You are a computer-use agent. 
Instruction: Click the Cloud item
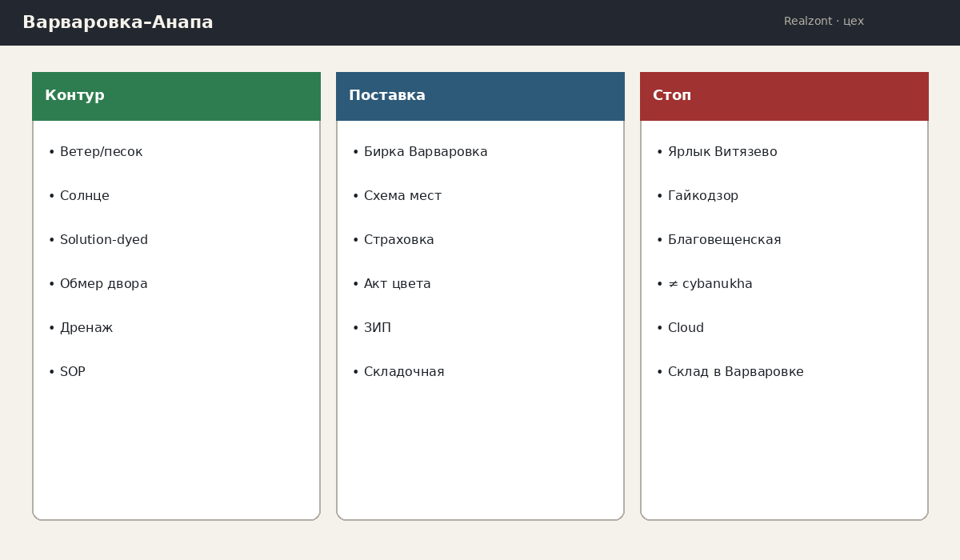click(680, 328)
